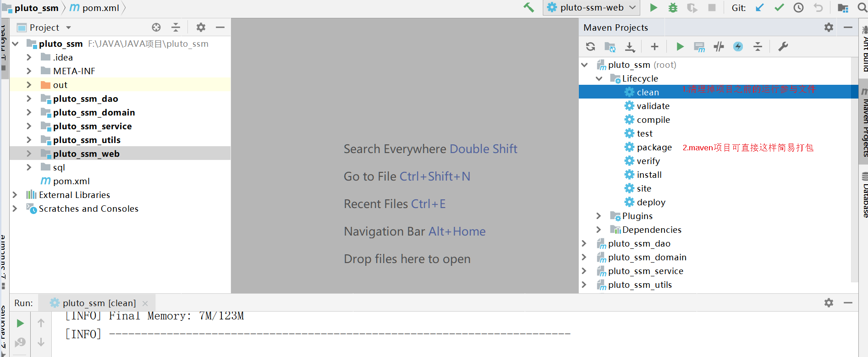Click the Git revert arrow icon
868x357 pixels.
click(x=818, y=8)
